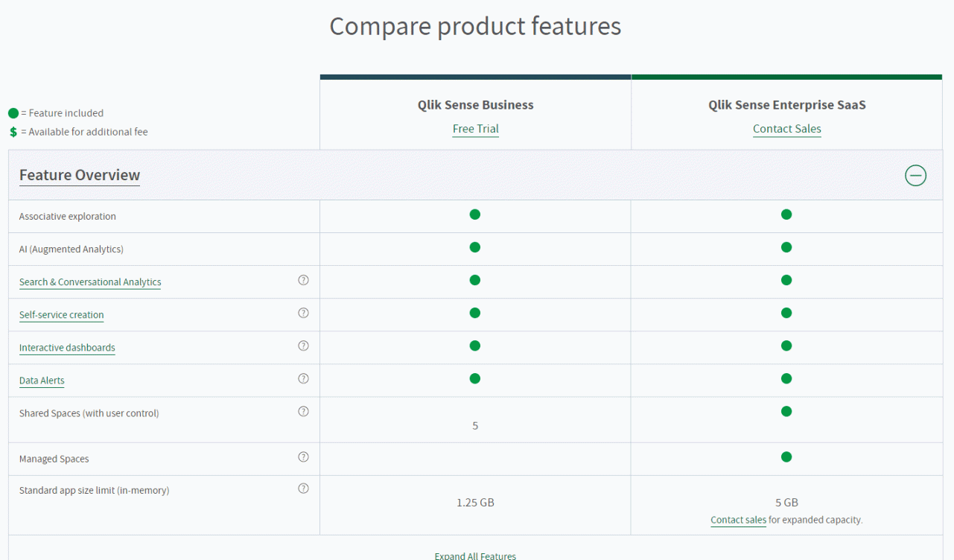Open Interactive dashboards link

click(x=67, y=348)
